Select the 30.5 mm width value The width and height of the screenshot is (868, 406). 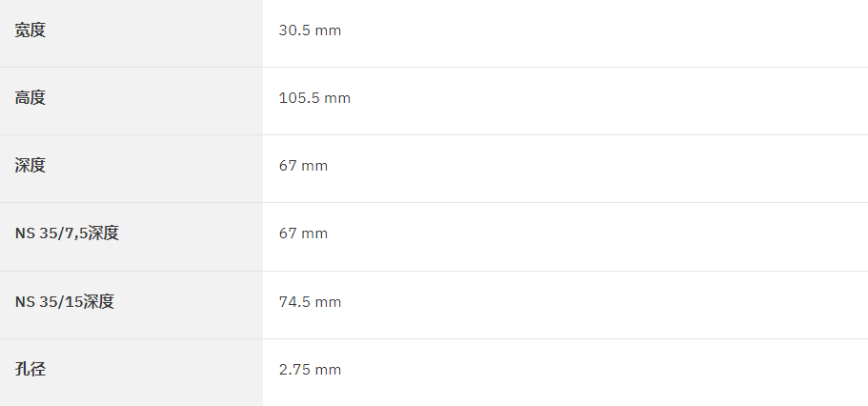(310, 30)
